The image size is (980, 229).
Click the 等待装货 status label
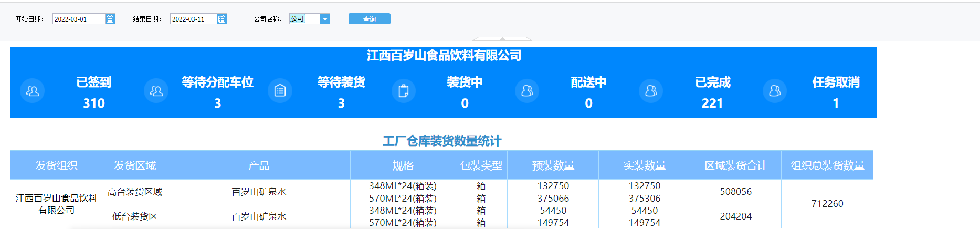(341, 82)
